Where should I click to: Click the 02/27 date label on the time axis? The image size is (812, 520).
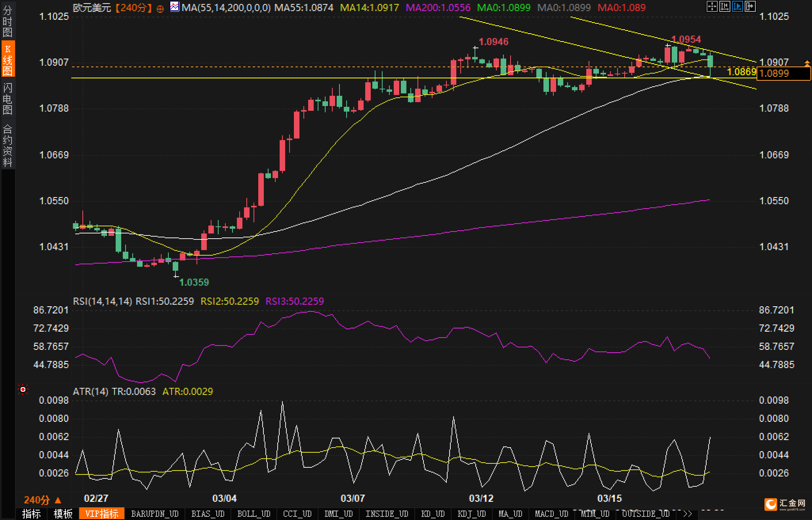coord(96,498)
